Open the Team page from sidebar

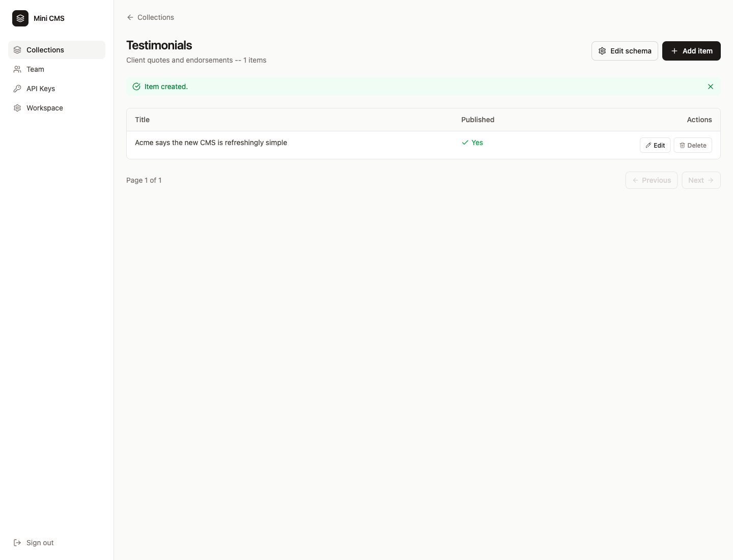35,69
